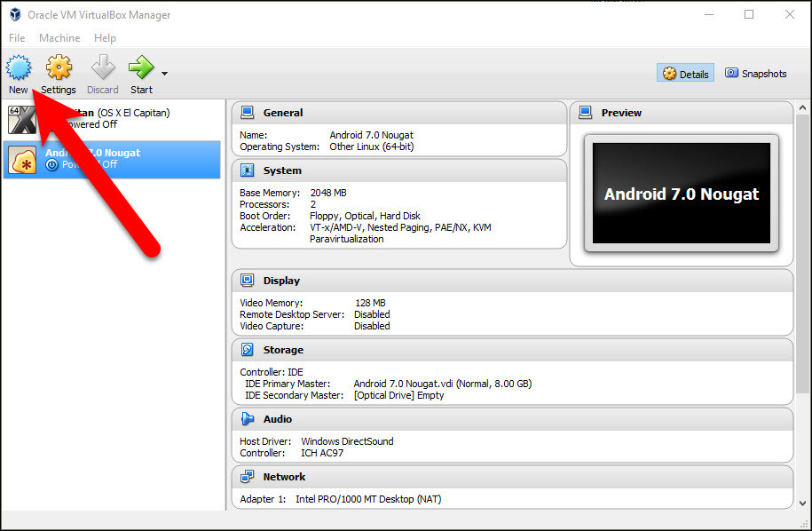Image resolution: width=812 pixels, height=531 pixels.
Task: Start the VM with the green arrow
Action: click(x=141, y=67)
